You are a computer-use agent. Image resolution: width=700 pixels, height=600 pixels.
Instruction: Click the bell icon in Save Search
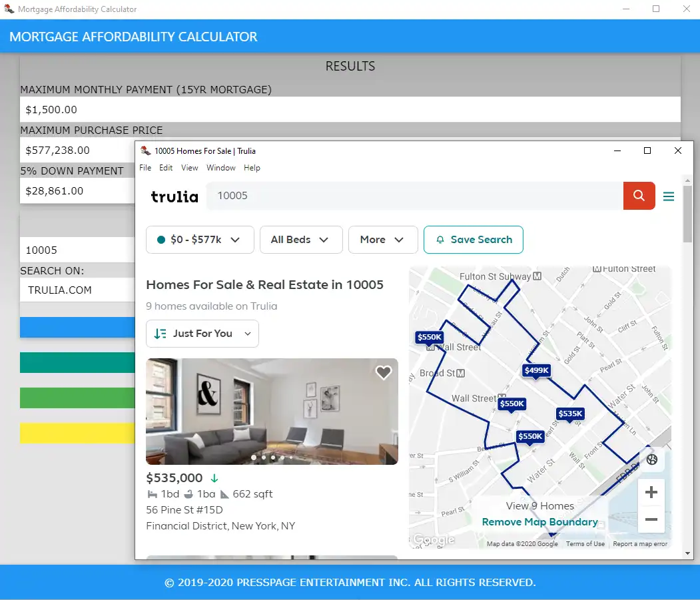click(x=440, y=240)
